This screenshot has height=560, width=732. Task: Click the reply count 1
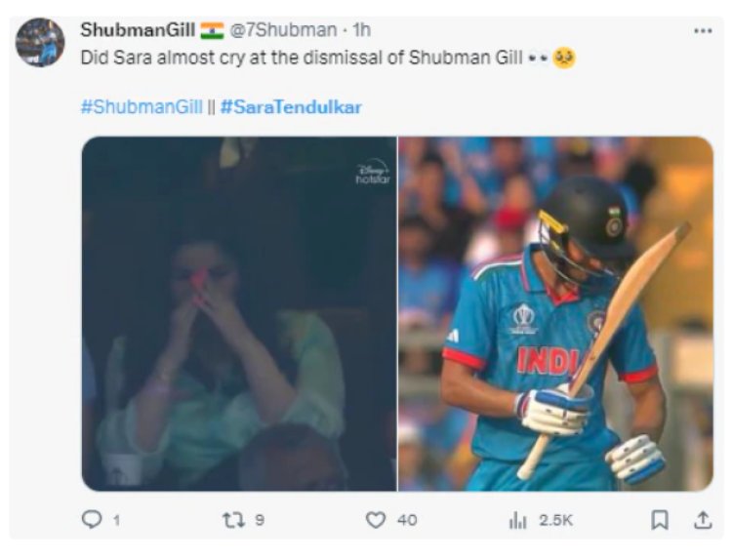coord(117,520)
